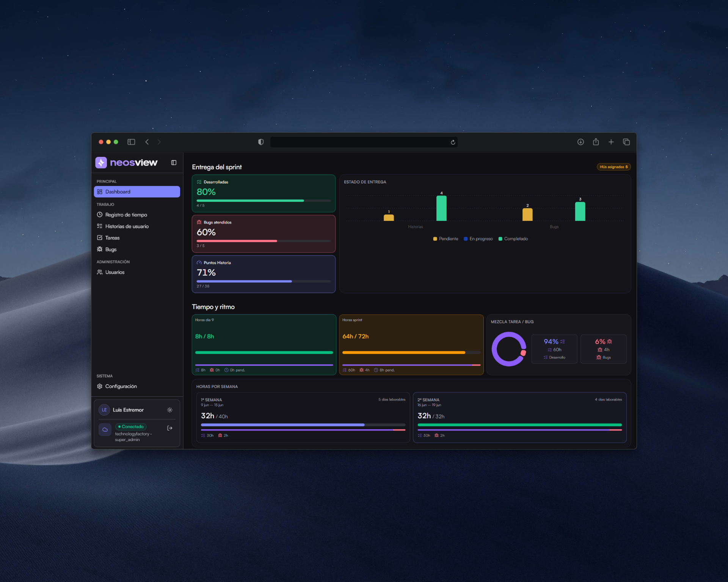
Task: Click the Bugs atendidos red progress bar
Action: [264, 241]
